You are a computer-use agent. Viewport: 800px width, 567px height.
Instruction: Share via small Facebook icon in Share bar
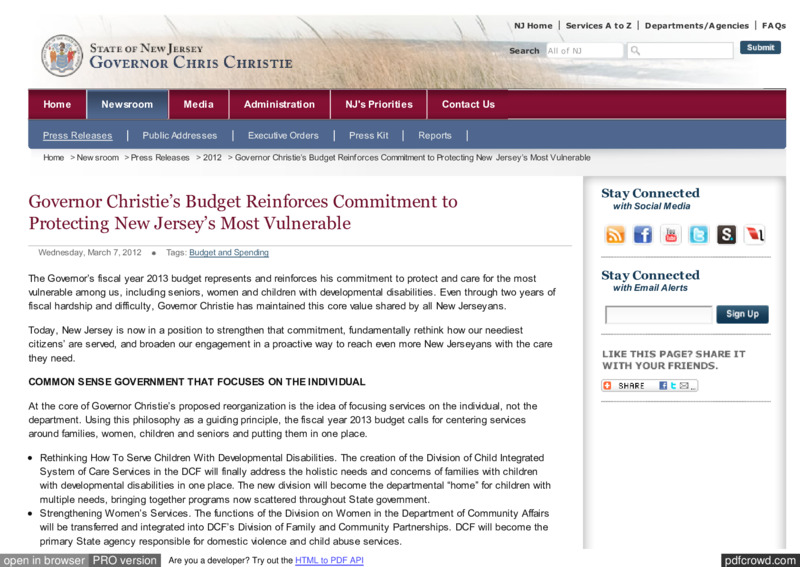[663, 386]
